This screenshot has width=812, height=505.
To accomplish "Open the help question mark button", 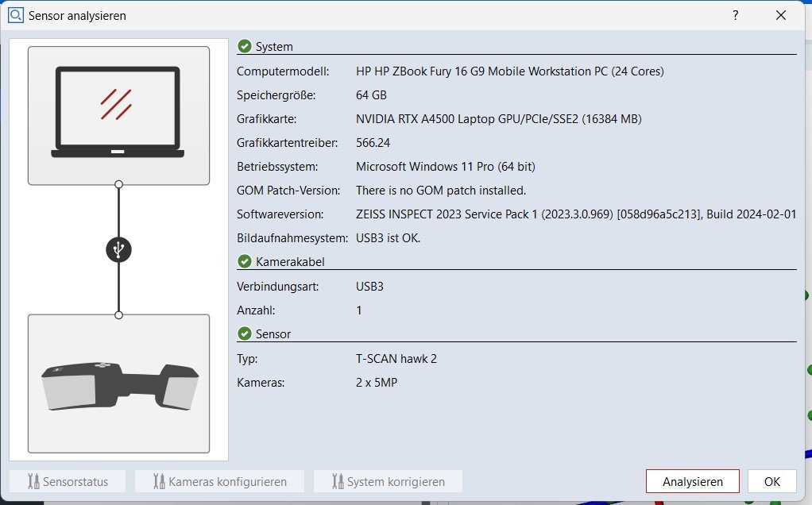I will tap(736, 15).
